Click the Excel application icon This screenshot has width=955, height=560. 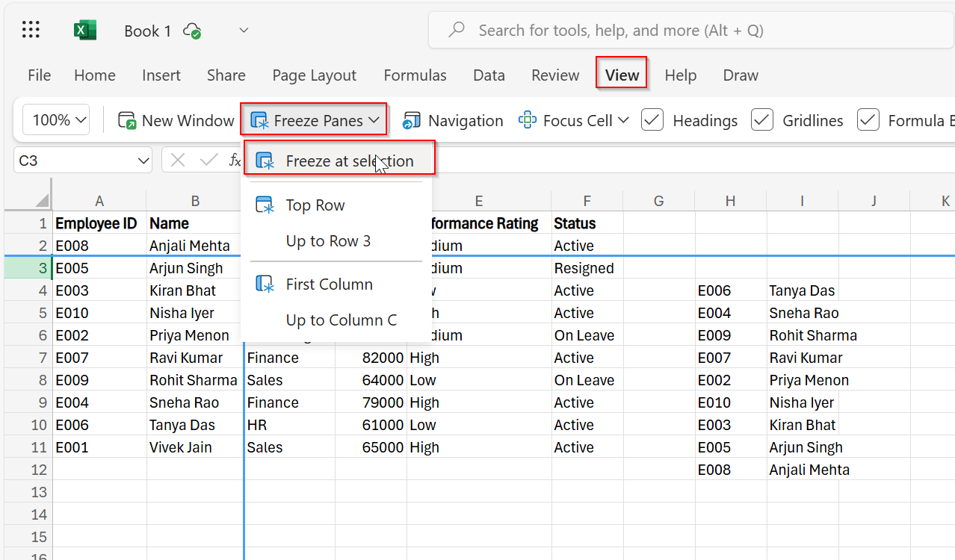tap(84, 29)
